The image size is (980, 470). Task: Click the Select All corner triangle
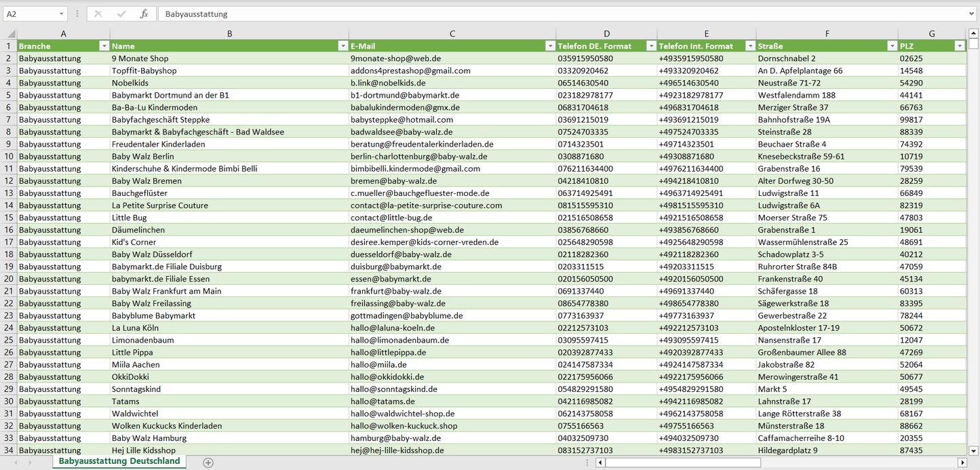tap(11, 34)
